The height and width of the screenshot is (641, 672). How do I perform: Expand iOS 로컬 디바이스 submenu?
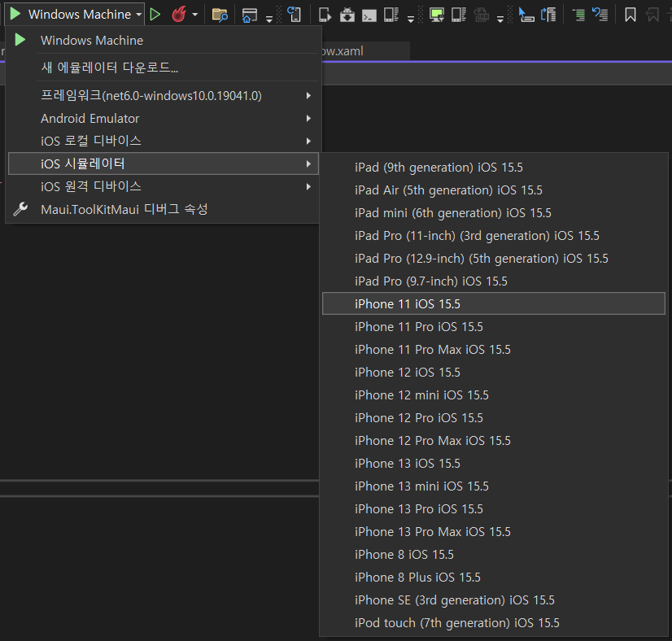163,141
